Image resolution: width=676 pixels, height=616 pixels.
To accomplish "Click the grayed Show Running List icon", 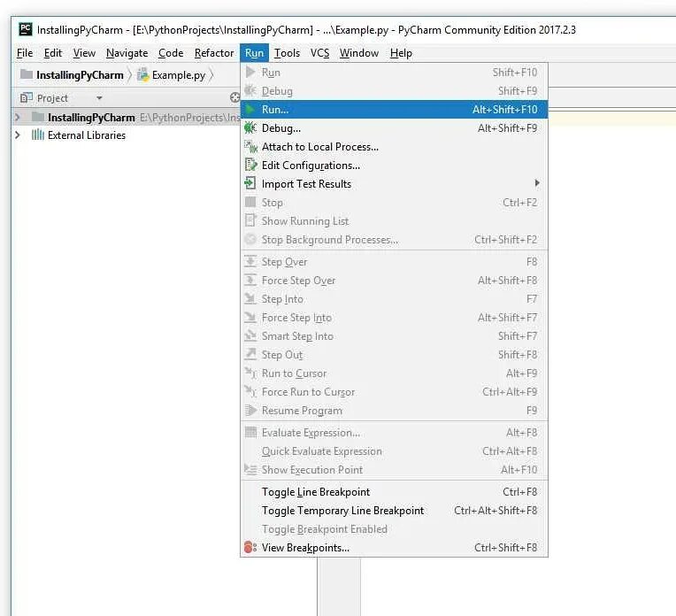I will tap(250, 221).
